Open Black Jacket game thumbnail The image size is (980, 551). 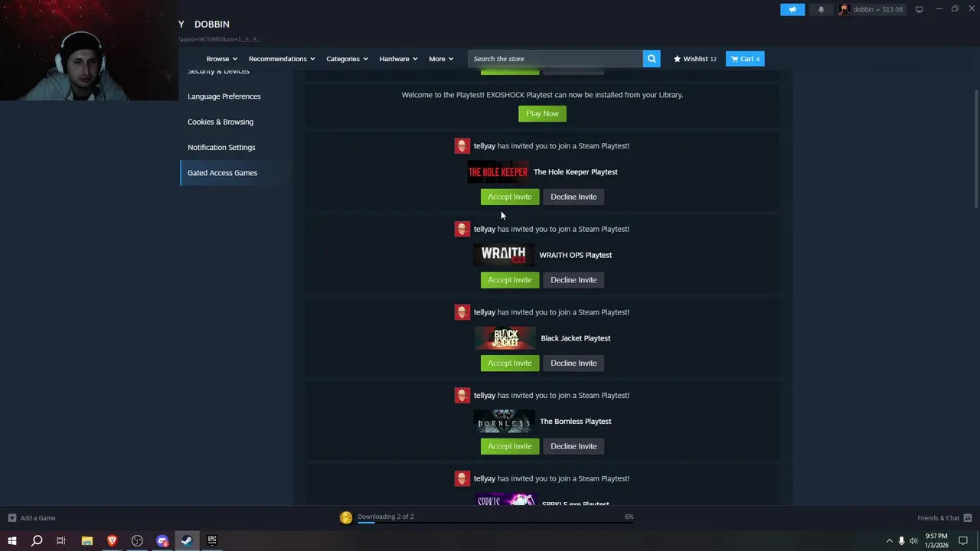click(505, 338)
